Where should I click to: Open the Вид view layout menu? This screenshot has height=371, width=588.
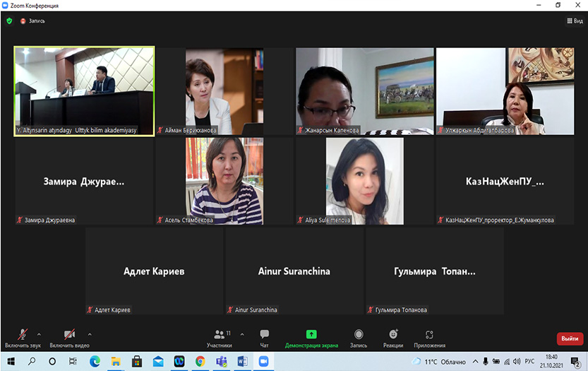click(575, 21)
